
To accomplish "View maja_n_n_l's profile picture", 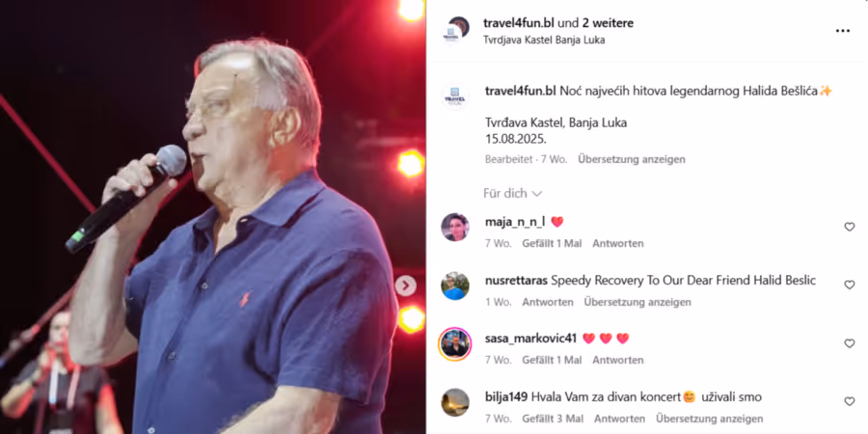I will (x=455, y=227).
